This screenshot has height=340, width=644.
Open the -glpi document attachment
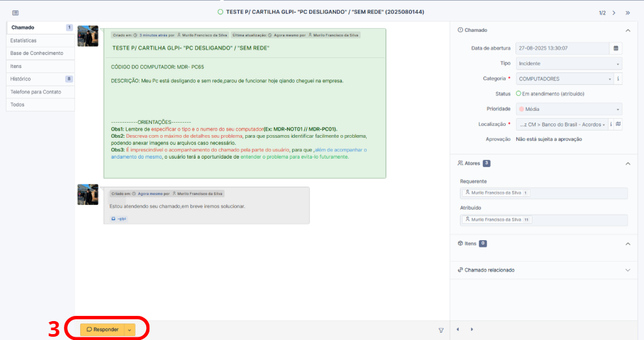119,219
